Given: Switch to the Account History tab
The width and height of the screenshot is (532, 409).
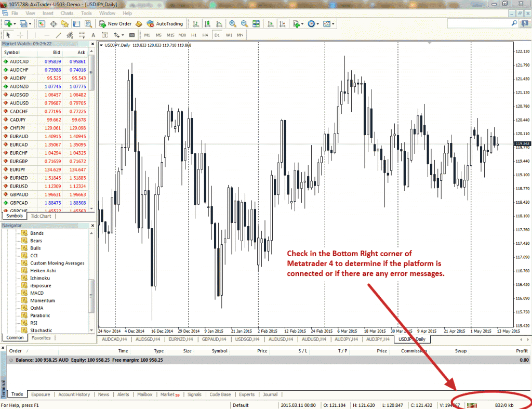Looking at the screenshot, I should [x=74, y=394].
